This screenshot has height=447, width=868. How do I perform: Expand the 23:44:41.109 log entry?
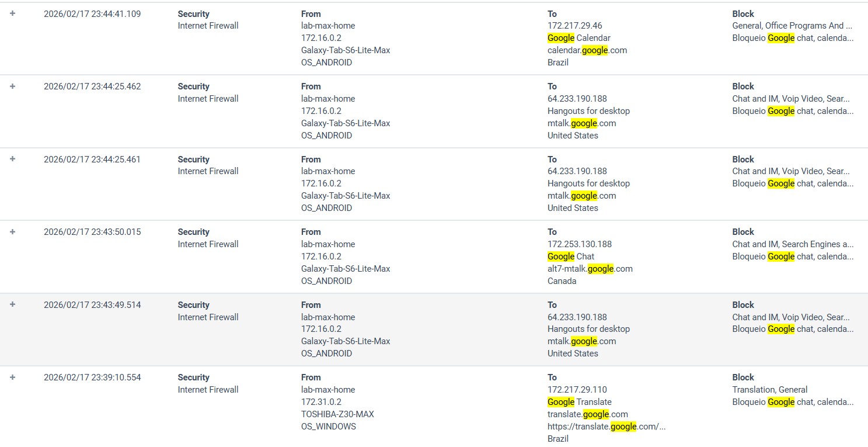tap(12, 13)
